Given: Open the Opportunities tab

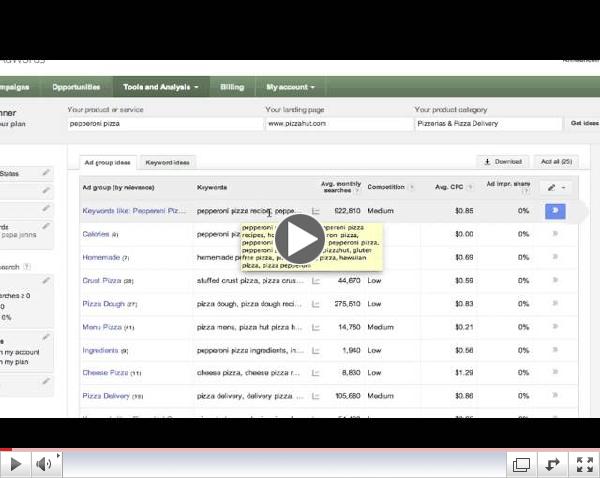Looking at the screenshot, I should (x=76, y=87).
